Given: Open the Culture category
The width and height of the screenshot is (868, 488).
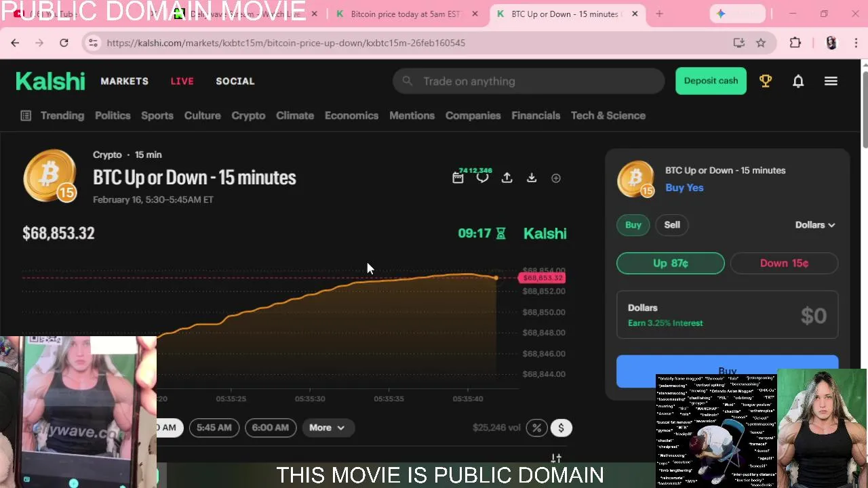Looking at the screenshot, I should pyautogui.click(x=203, y=116).
